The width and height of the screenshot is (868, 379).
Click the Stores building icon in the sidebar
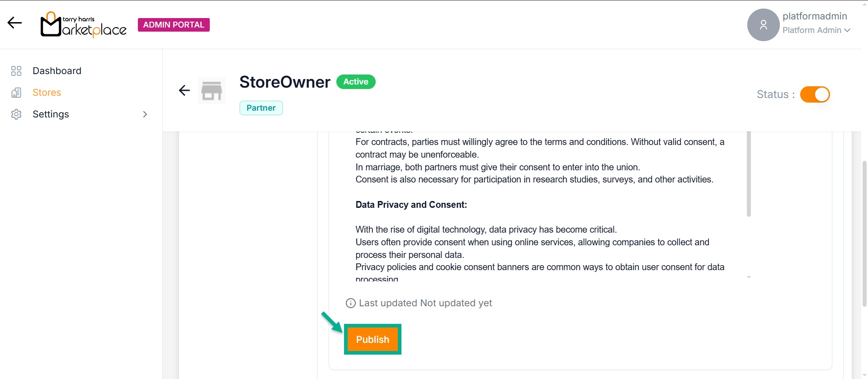(16, 93)
